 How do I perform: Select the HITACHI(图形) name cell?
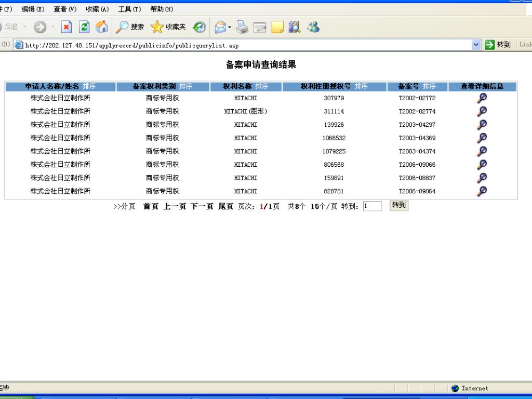(x=246, y=111)
